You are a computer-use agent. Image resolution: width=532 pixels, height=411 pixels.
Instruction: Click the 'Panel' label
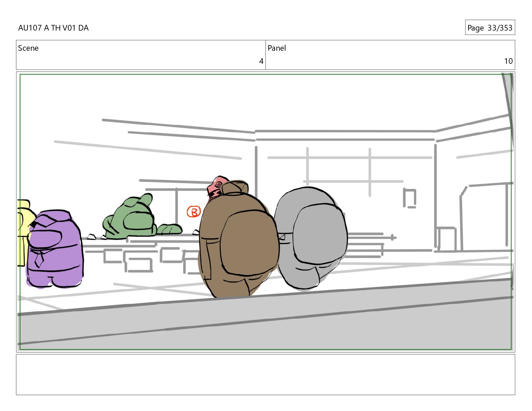(x=277, y=48)
